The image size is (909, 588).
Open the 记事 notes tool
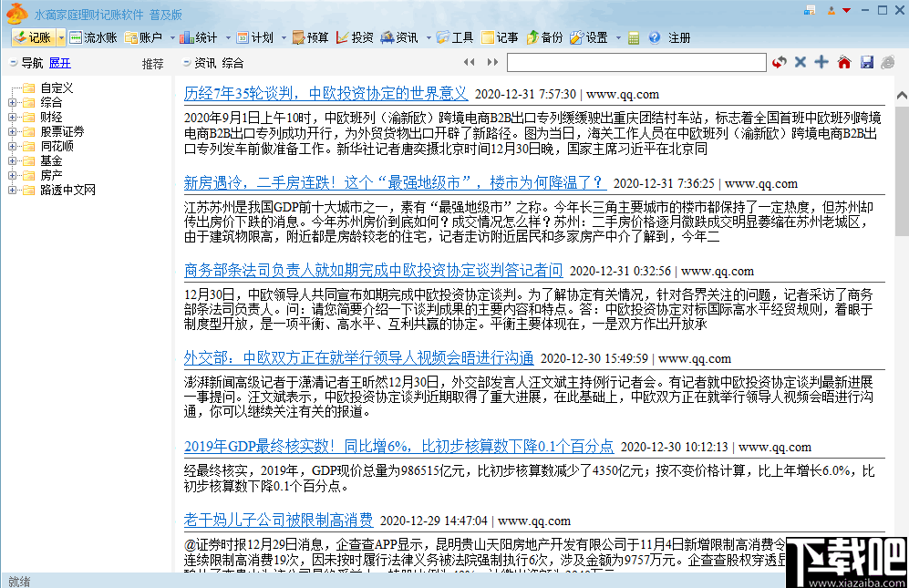tap(501, 37)
